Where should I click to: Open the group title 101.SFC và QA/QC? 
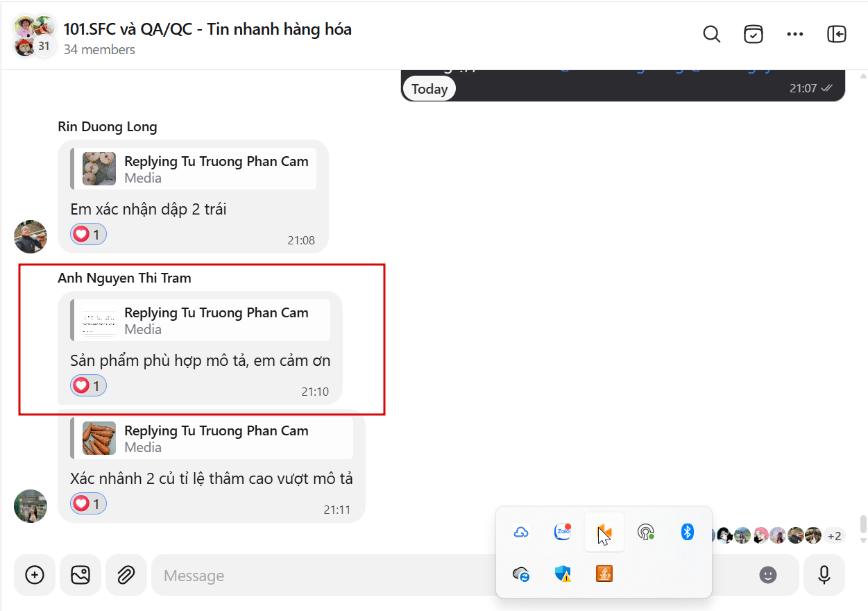coord(207,29)
